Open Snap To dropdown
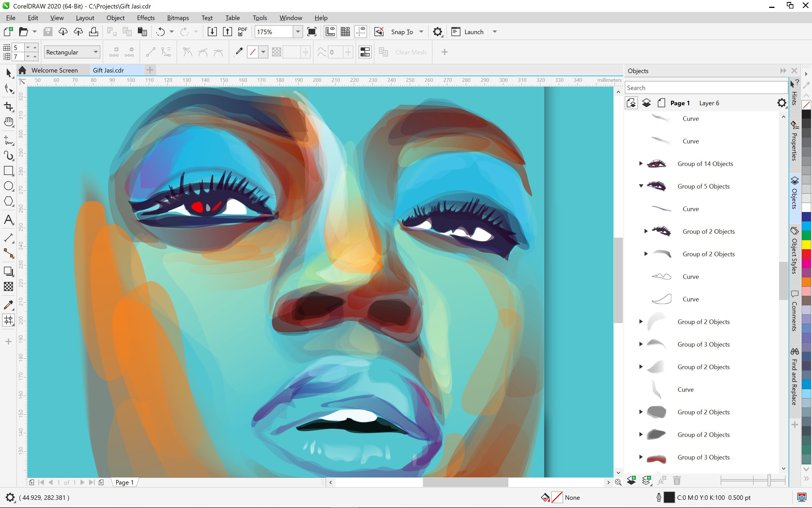 tap(421, 32)
